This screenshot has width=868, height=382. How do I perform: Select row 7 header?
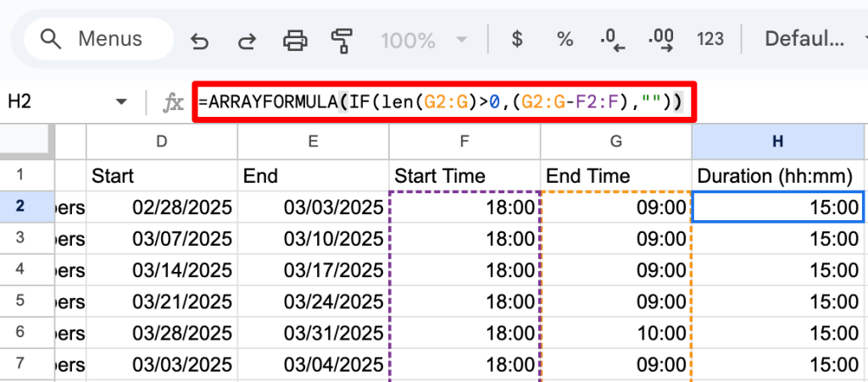[x=27, y=365]
